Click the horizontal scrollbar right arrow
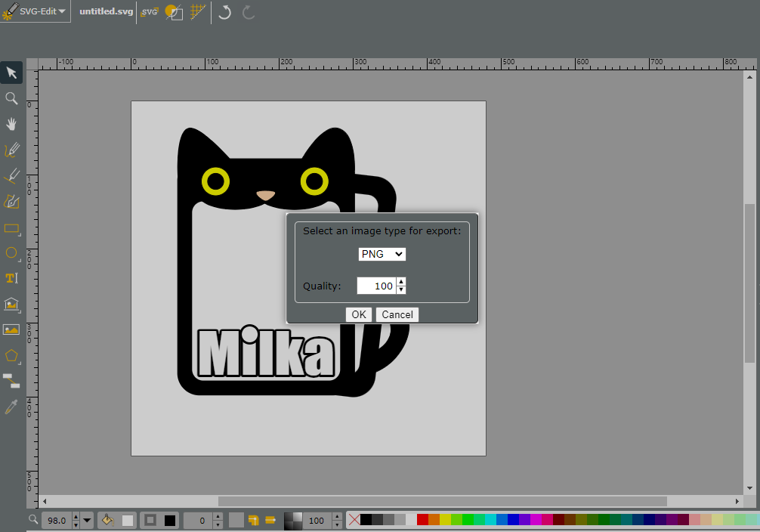 click(x=737, y=501)
